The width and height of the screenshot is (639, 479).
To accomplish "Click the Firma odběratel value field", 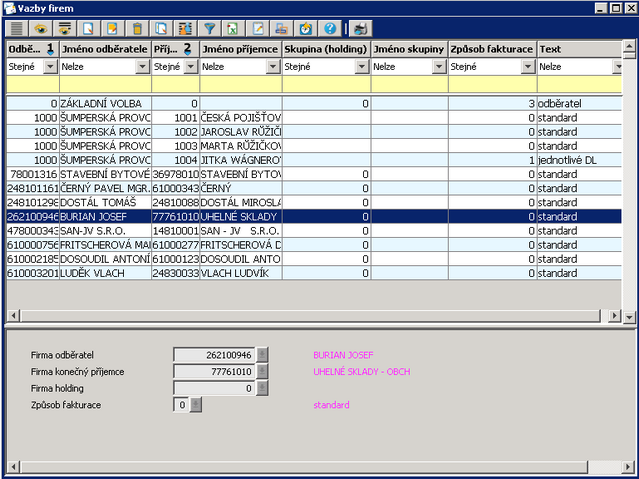I will click(x=213, y=354).
